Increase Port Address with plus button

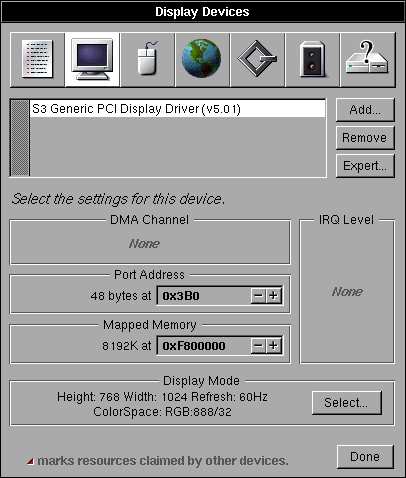tap(274, 296)
